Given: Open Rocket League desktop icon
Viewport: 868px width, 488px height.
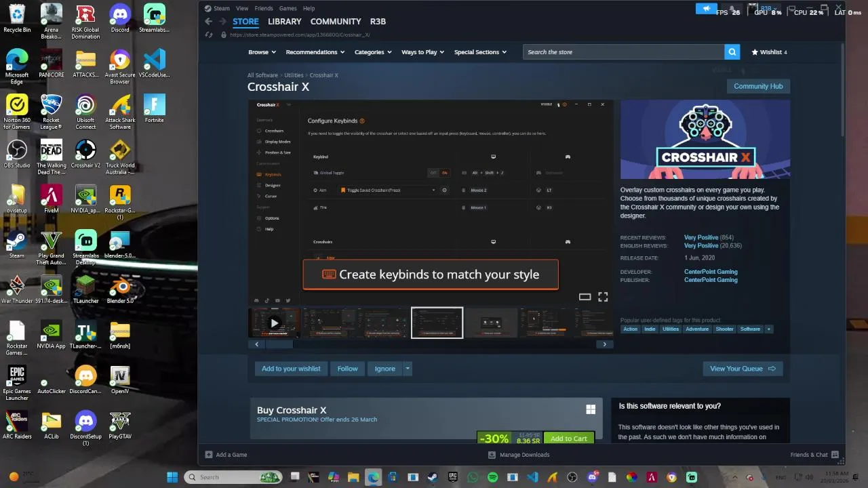Looking at the screenshot, I should [51, 113].
